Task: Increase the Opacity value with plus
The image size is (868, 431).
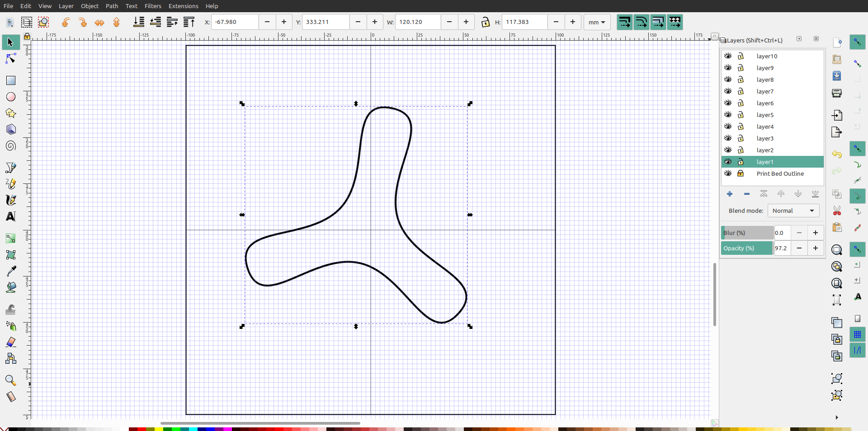Action: click(x=816, y=248)
